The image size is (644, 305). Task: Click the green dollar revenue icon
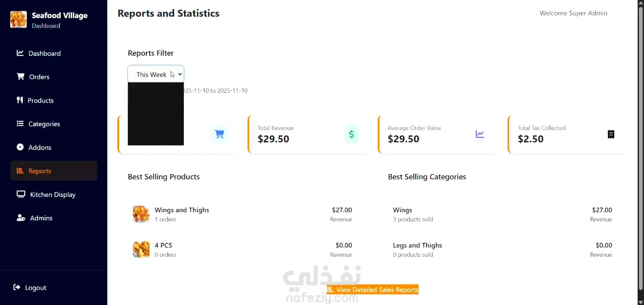coord(351,134)
